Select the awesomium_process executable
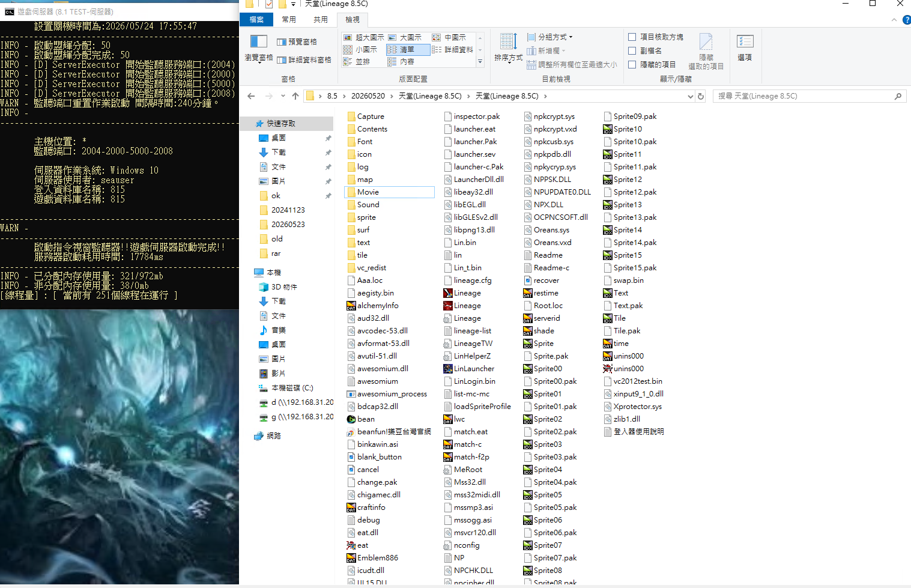Viewport: 911px width, 588px height. click(387, 394)
